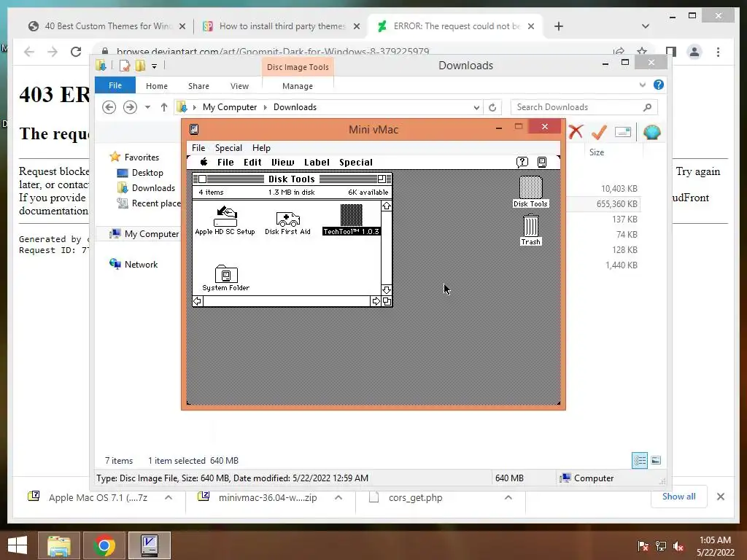Click the red X delete icon in Explorer
Image resolution: width=747 pixels, height=560 pixels.
click(576, 132)
